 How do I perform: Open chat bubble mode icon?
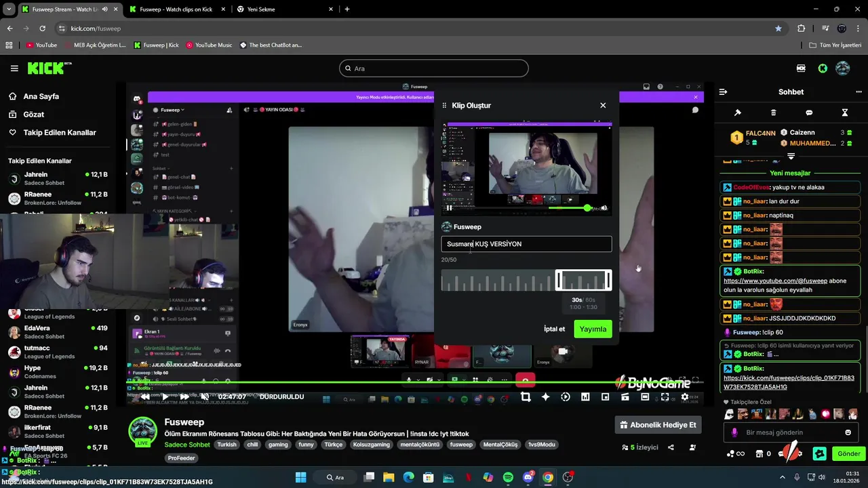click(809, 113)
